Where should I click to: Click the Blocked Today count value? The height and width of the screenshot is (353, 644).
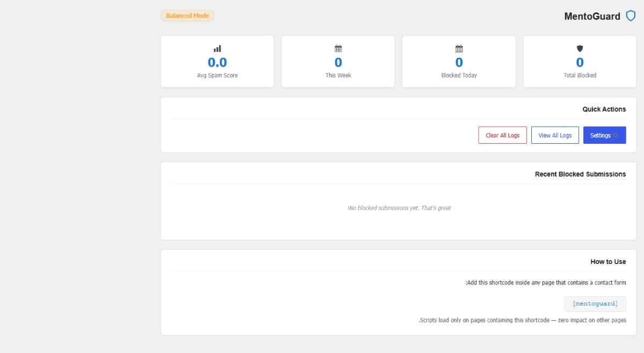tap(459, 62)
